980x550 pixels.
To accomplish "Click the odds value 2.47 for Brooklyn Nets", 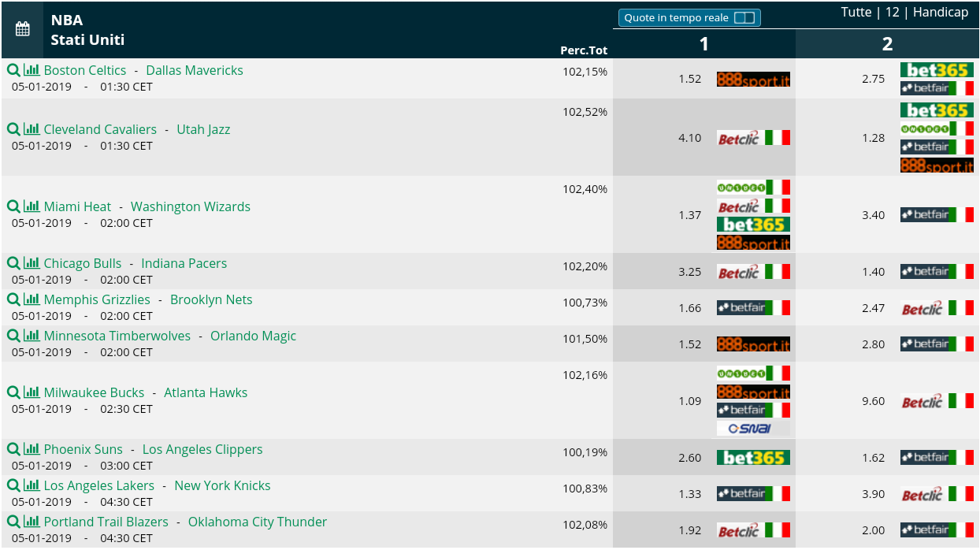I will point(873,308).
